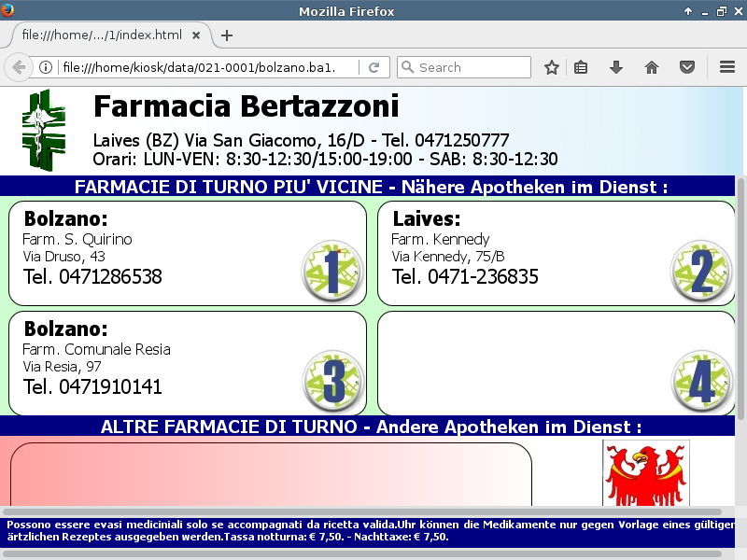Click the back navigation arrow
The height and width of the screenshot is (560, 747).
point(18,67)
